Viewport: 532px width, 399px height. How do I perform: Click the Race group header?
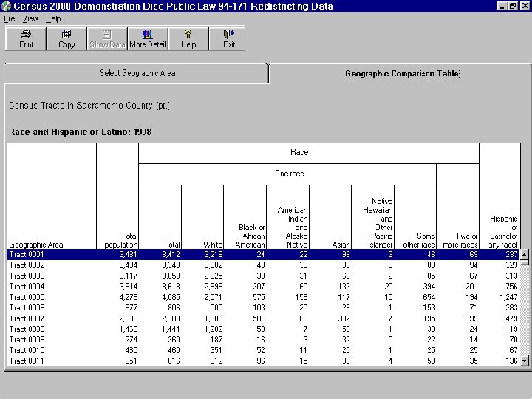point(309,153)
